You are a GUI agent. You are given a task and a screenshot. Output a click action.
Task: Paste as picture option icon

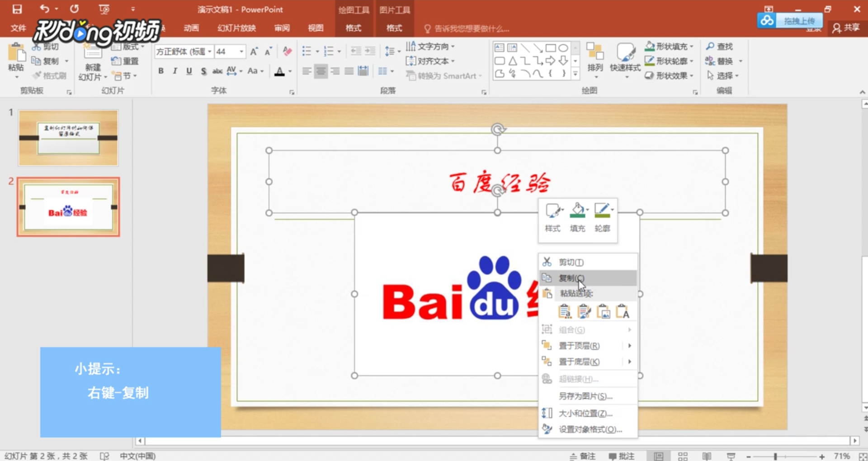point(603,311)
